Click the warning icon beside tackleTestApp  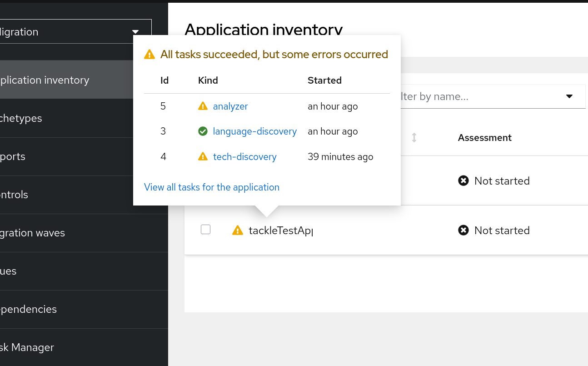238,231
